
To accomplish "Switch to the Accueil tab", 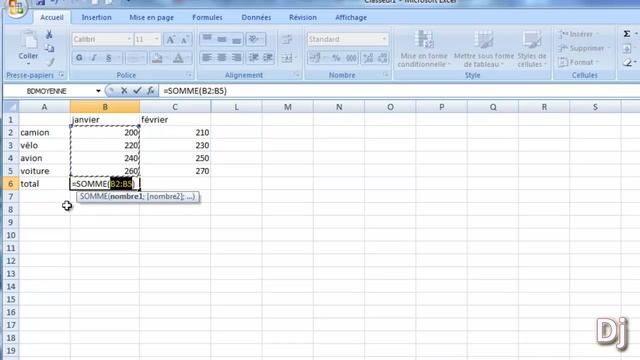I will (x=52, y=18).
